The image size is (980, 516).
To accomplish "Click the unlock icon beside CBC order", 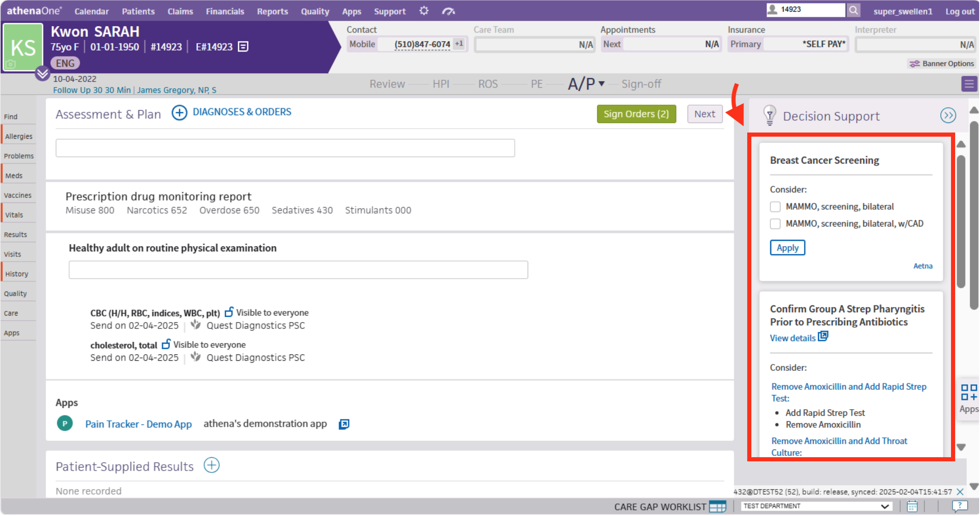I will coord(229,312).
